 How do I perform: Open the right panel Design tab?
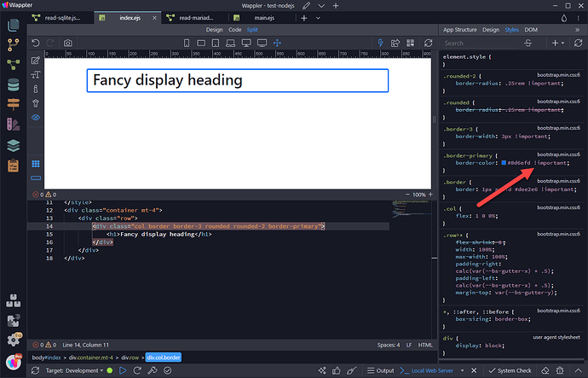click(491, 30)
